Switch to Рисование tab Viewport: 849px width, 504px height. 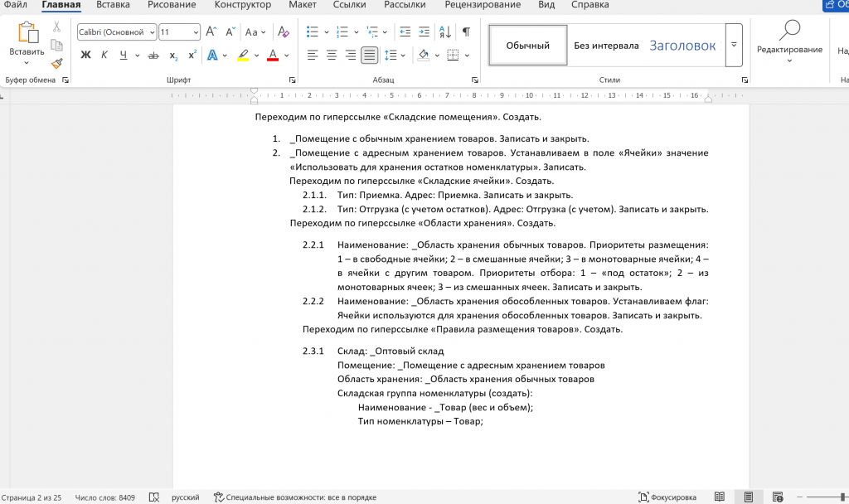(172, 5)
